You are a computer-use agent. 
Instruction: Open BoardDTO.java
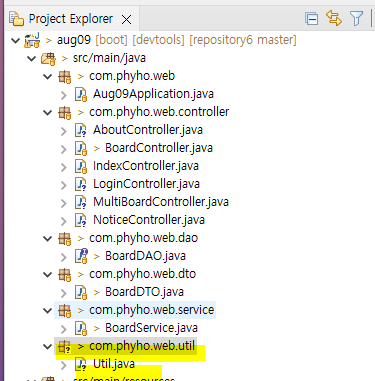[x=144, y=292]
